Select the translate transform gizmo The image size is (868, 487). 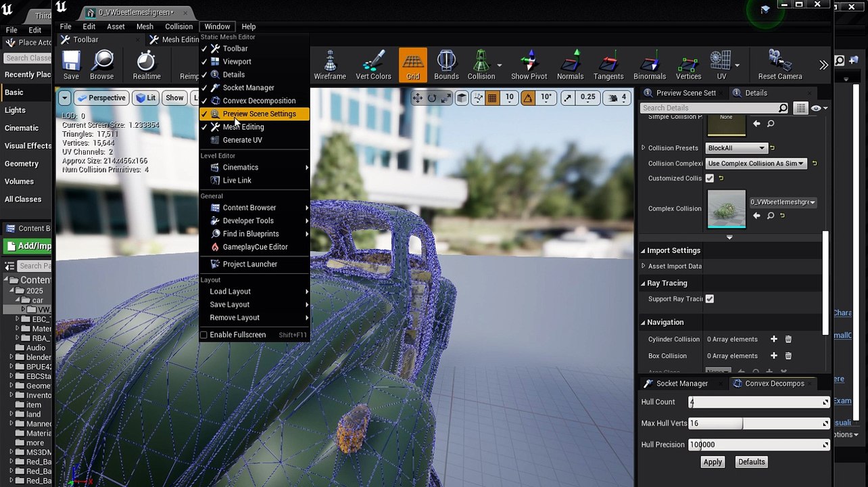pos(417,98)
